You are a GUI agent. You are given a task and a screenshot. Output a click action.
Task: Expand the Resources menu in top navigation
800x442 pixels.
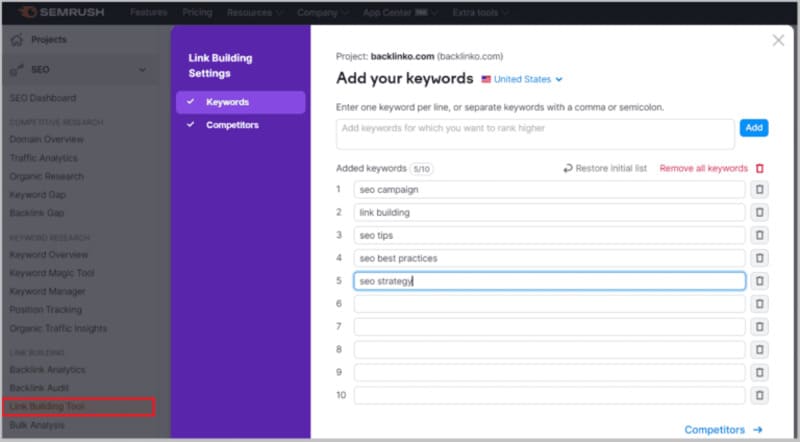[x=254, y=13]
